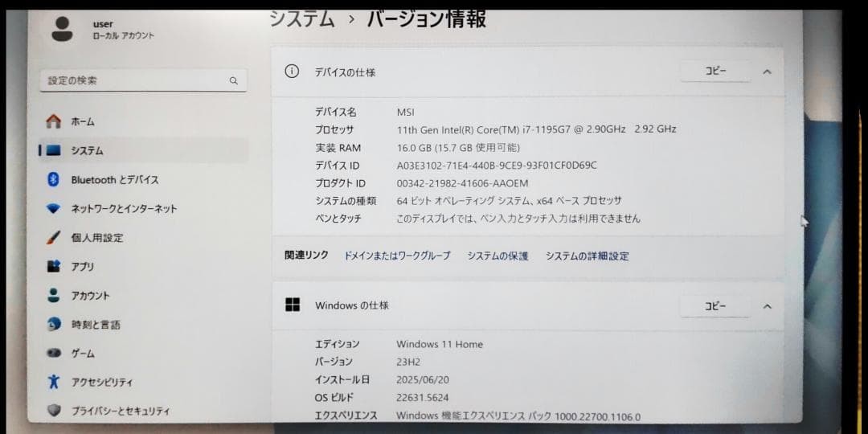Click OS build value 22631.5624
The width and height of the screenshot is (868, 434).
[x=423, y=398]
